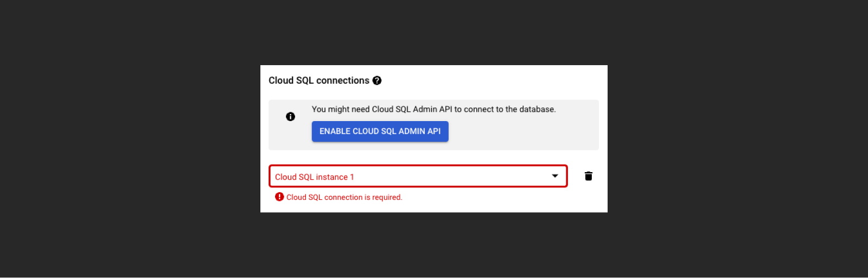
Task: Click the 'Cloud SQL instance 1' placeholder label
Action: pos(315,177)
